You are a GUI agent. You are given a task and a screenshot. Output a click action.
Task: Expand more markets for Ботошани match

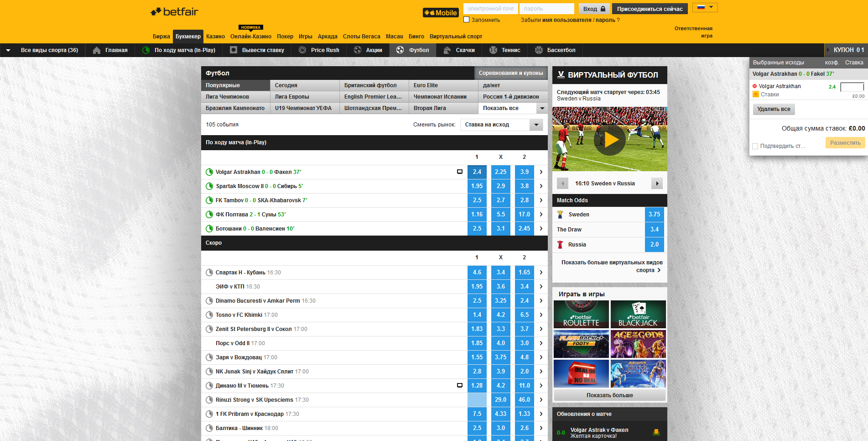pyautogui.click(x=541, y=229)
